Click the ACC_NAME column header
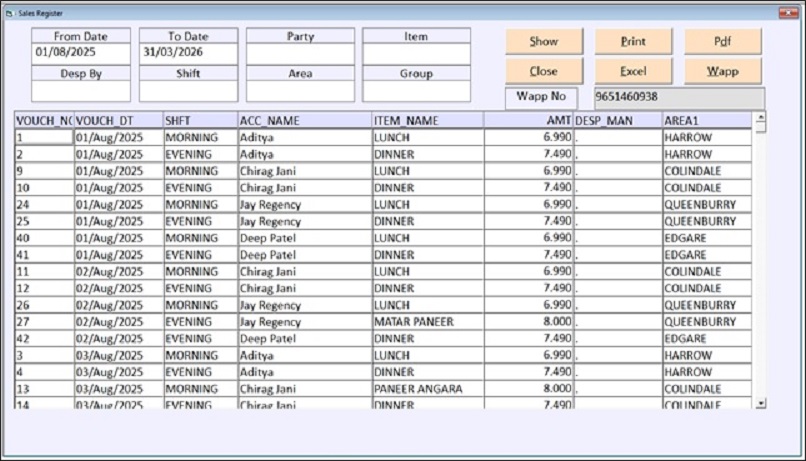 [x=305, y=121]
